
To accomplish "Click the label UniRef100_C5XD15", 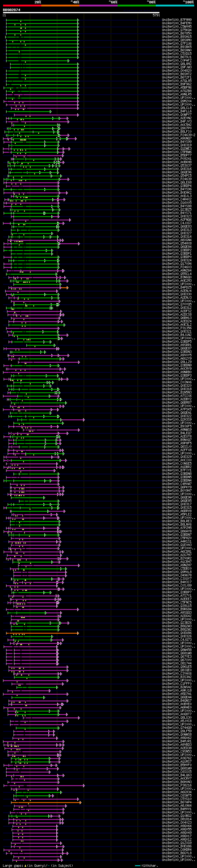I will pyautogui.click(x=177, y=54).
